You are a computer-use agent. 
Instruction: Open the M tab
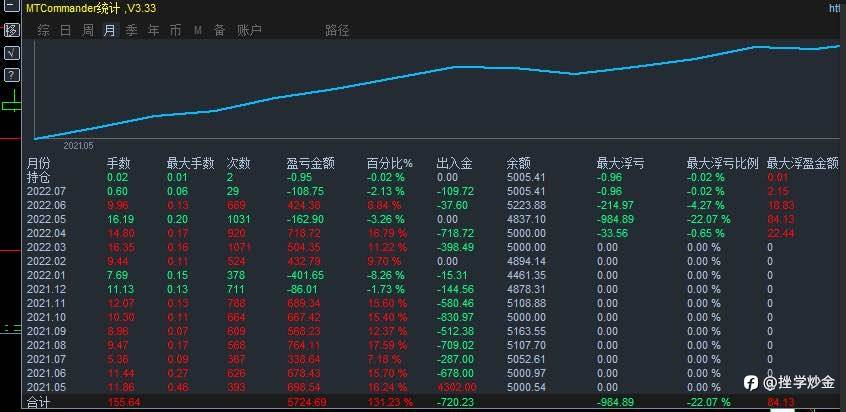click(x=197, y=31)
